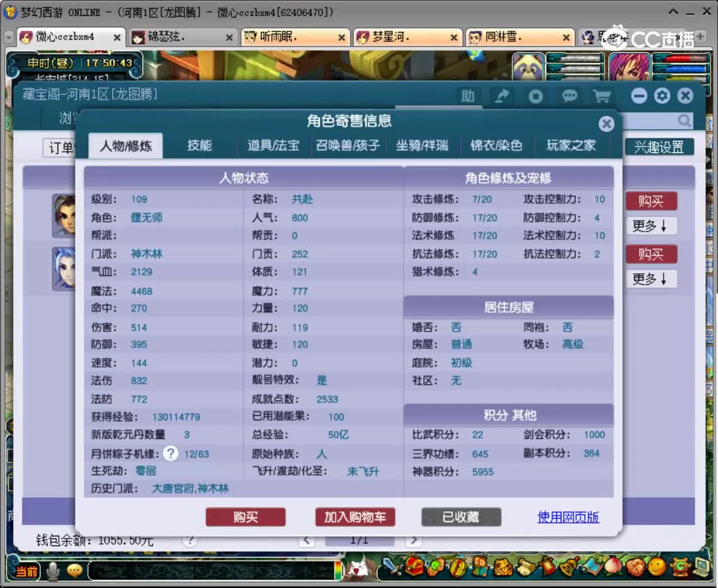Click 购买 for the second listed character

[x=651, y=254]
